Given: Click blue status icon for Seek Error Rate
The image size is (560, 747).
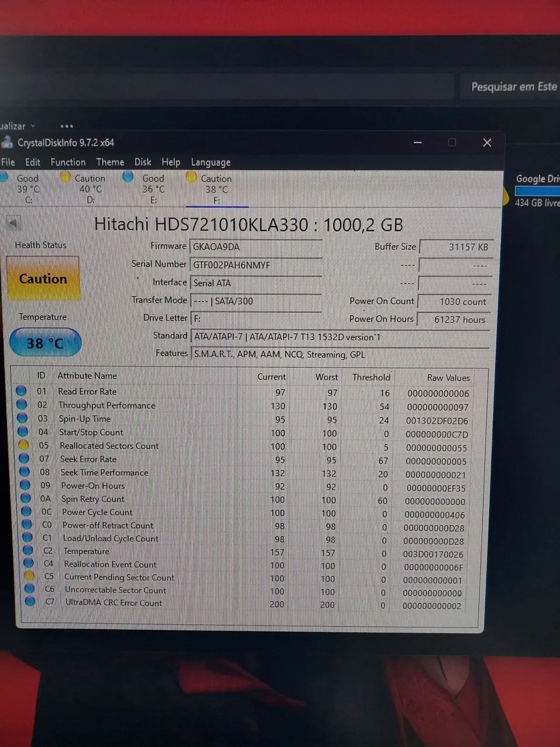Looking at the screenshot, I should (x=24, y=458).
